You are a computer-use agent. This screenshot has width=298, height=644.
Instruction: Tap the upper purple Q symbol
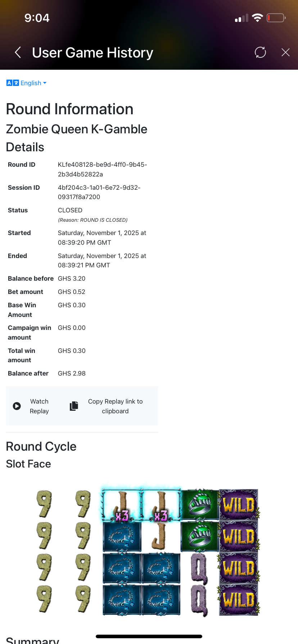[199, 569]
